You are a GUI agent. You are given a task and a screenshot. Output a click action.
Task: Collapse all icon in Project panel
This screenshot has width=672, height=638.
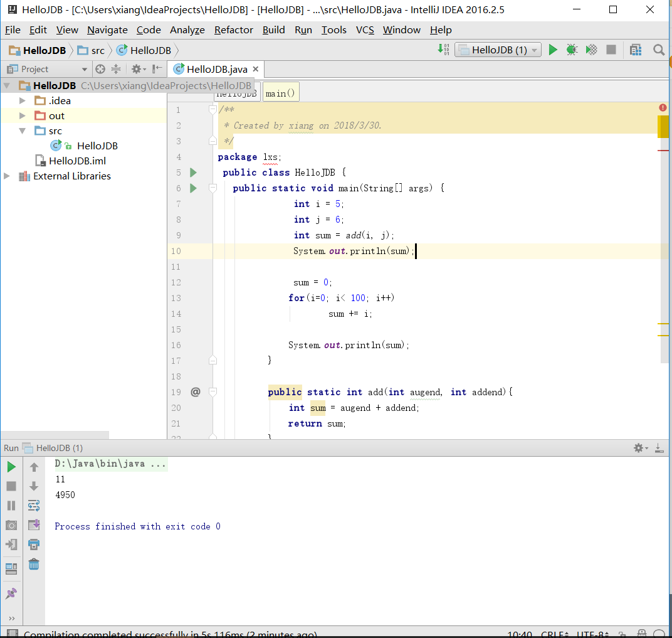point(116,69)
